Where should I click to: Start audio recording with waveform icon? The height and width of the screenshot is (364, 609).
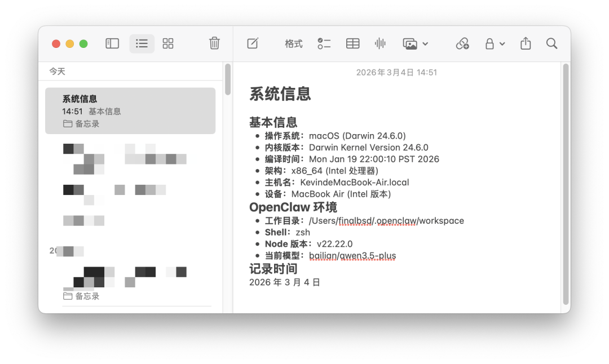(x=380, y=43)
